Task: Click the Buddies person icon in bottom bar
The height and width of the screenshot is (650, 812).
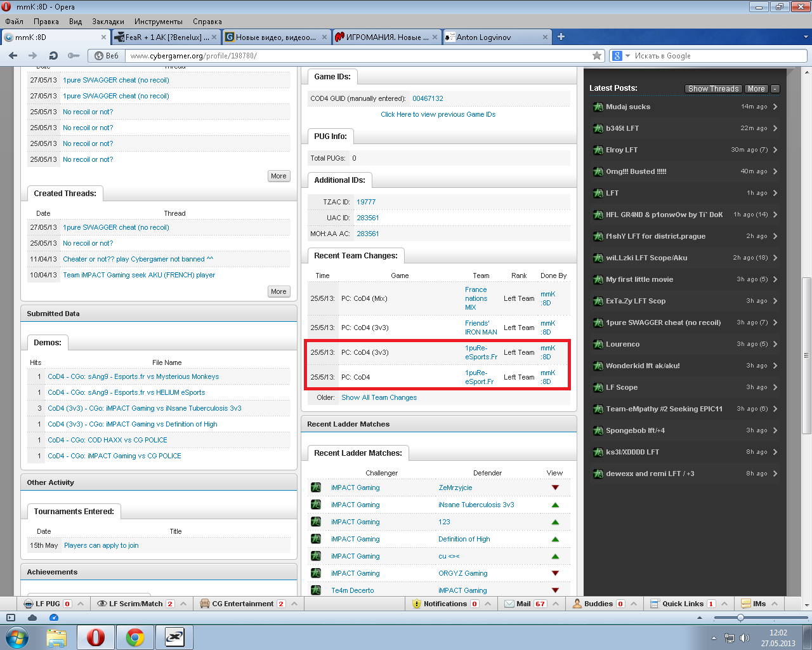Action: tap(577, 604)
